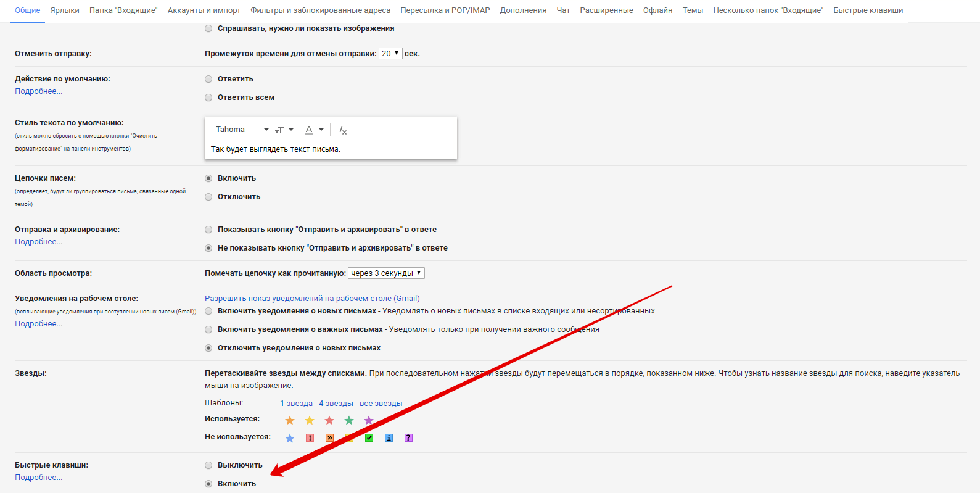Viewport: 980px width, 493px height.
Task: Open the text color picker
Action: (314, 130)
